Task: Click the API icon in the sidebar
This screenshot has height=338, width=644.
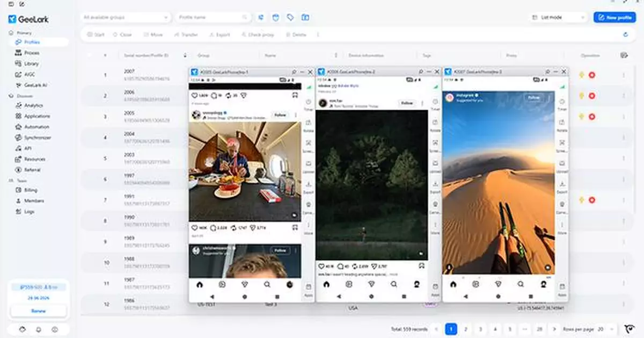Action: click(18, 148)
